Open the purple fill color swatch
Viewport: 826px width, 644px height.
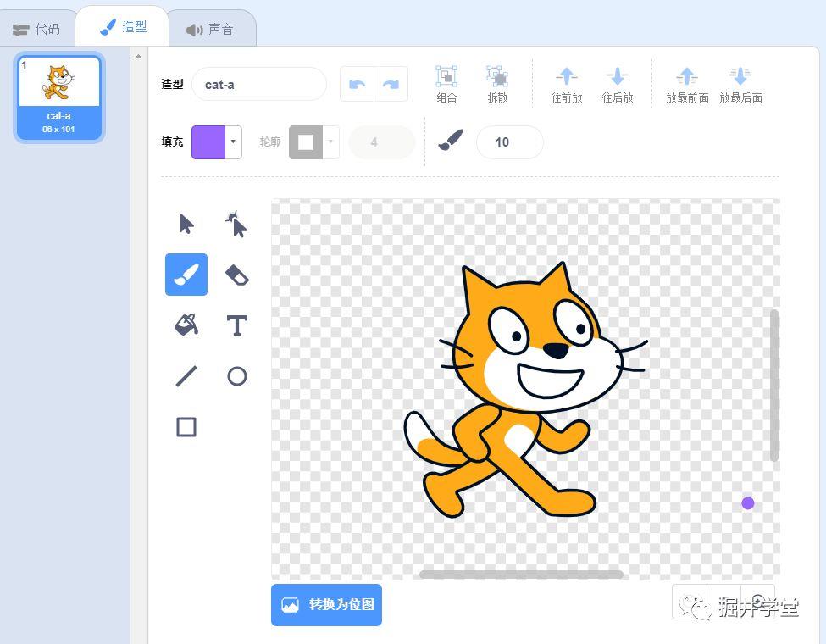[x=208, y=142]
